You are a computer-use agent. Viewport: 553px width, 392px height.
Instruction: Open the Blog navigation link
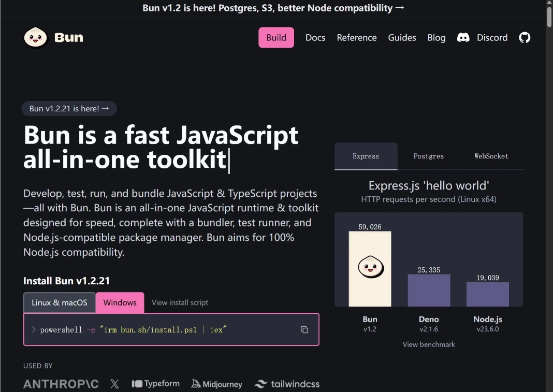coord(436,37)
